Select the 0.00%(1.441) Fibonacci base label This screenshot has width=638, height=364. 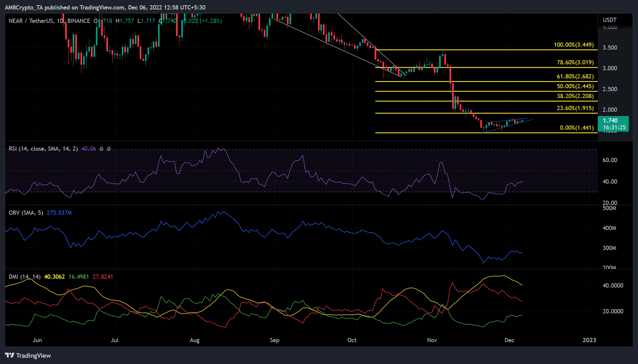[576, 128]
